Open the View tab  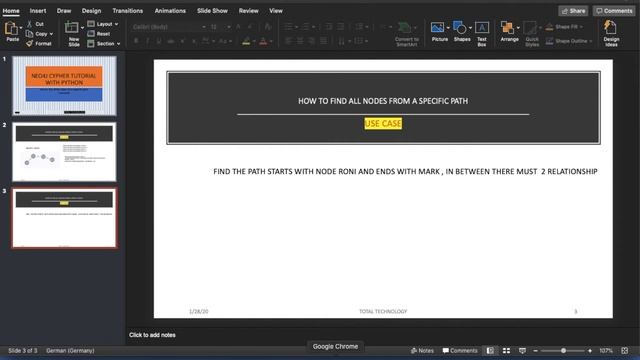(x=276, y=11)
